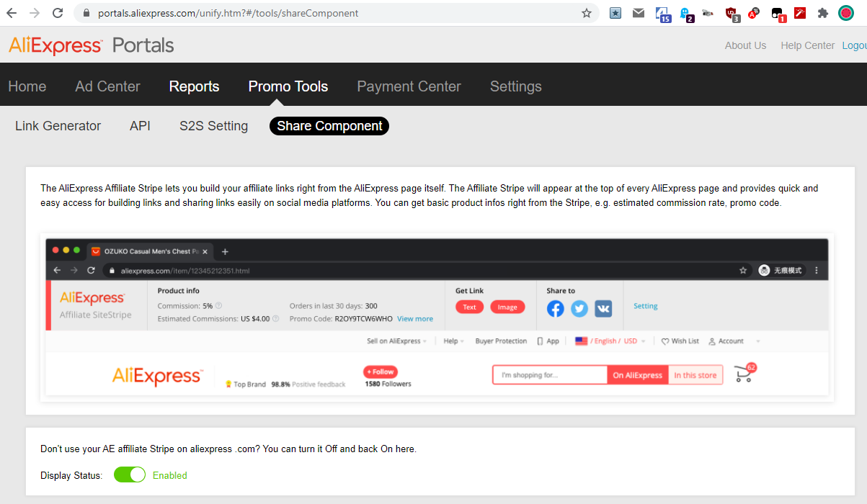The width and height of the screenshot is (867, 504).
Task: Click the App link in preview
Action: [x=548, y=341]
